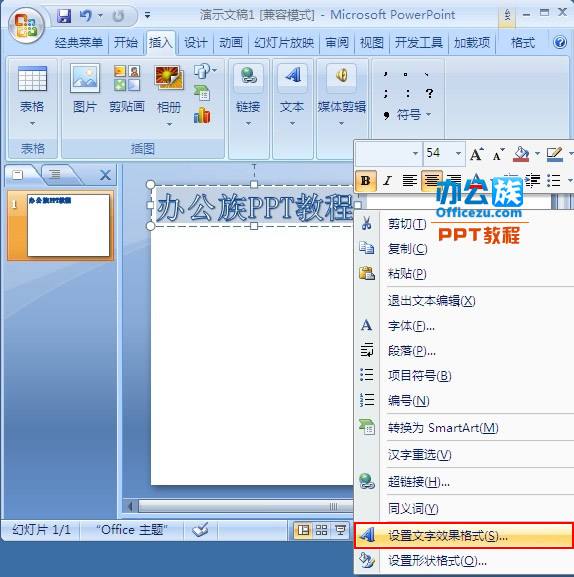Undo the last action

[85, 16]
